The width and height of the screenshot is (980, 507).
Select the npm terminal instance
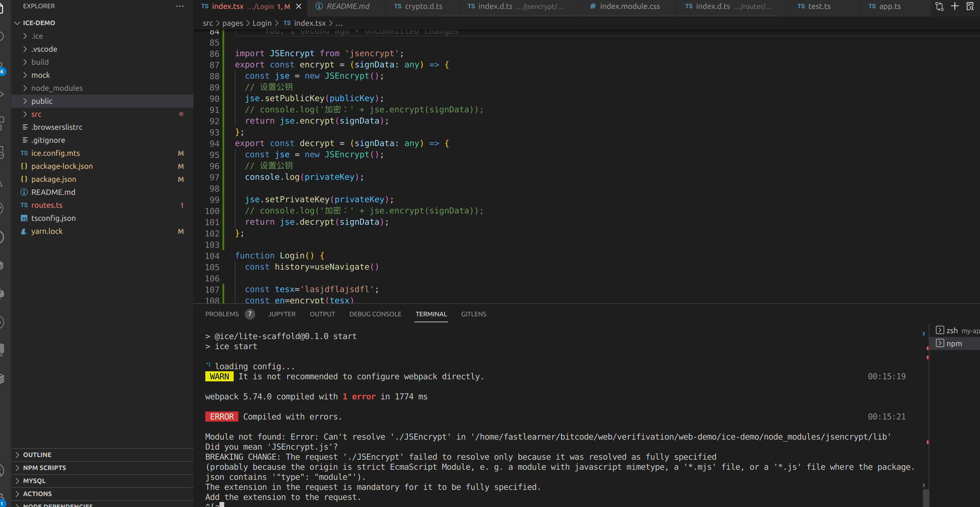[954, 344]
